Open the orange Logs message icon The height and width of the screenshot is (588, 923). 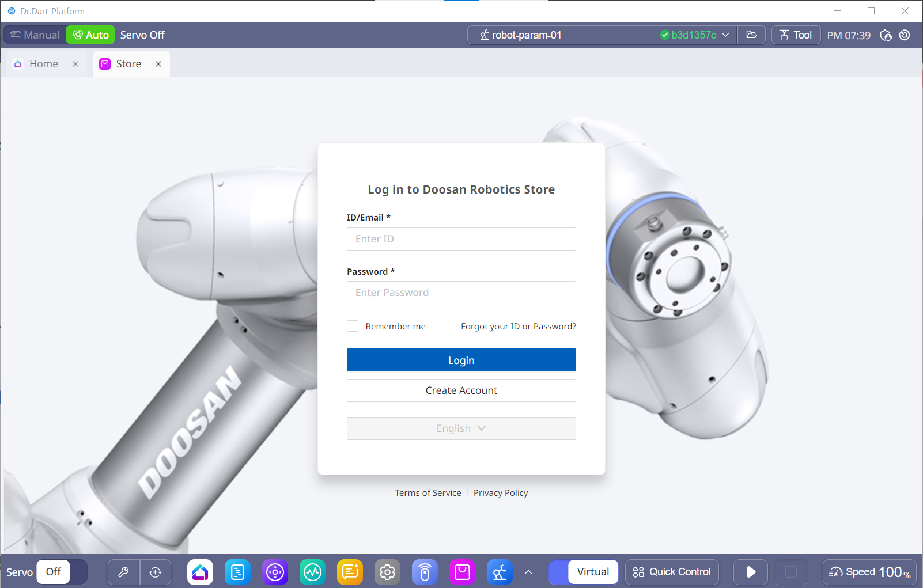point(350,572)
